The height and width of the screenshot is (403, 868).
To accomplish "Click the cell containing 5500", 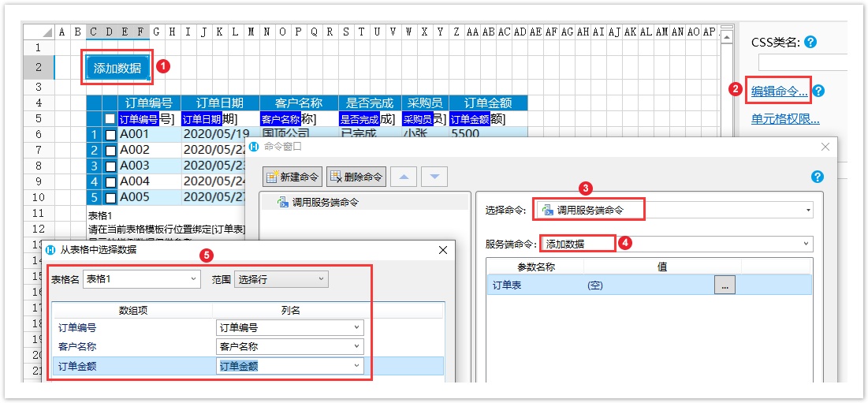I will pos(488,133).
